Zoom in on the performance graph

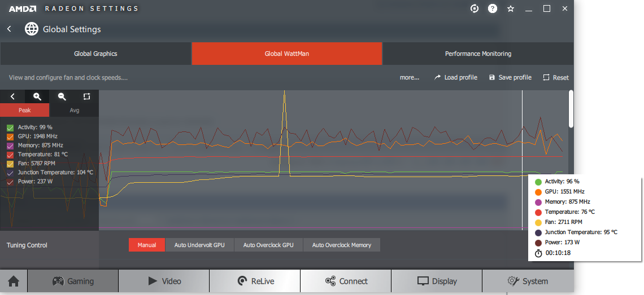click(x=37, y=96)
